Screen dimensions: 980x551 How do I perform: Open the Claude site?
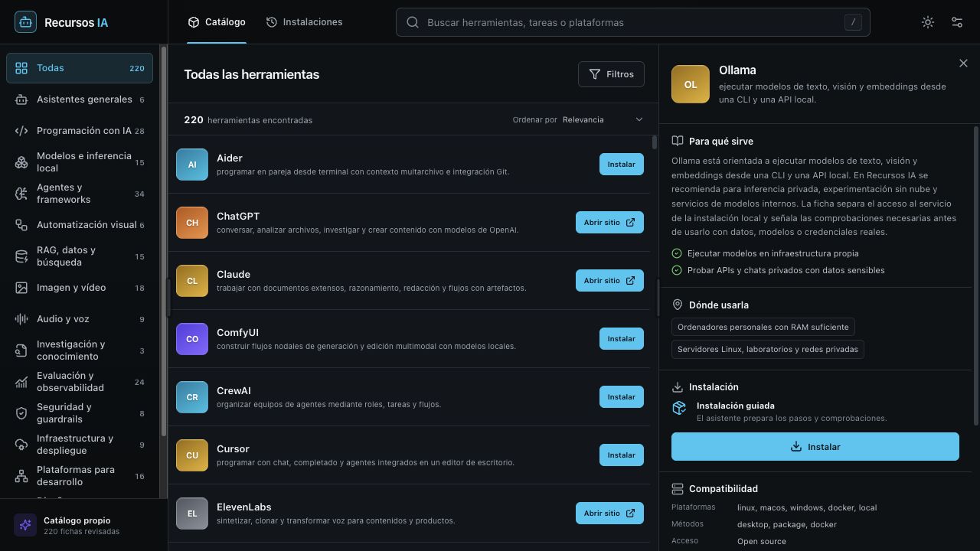pyautogui.click(x=609, y=281)
